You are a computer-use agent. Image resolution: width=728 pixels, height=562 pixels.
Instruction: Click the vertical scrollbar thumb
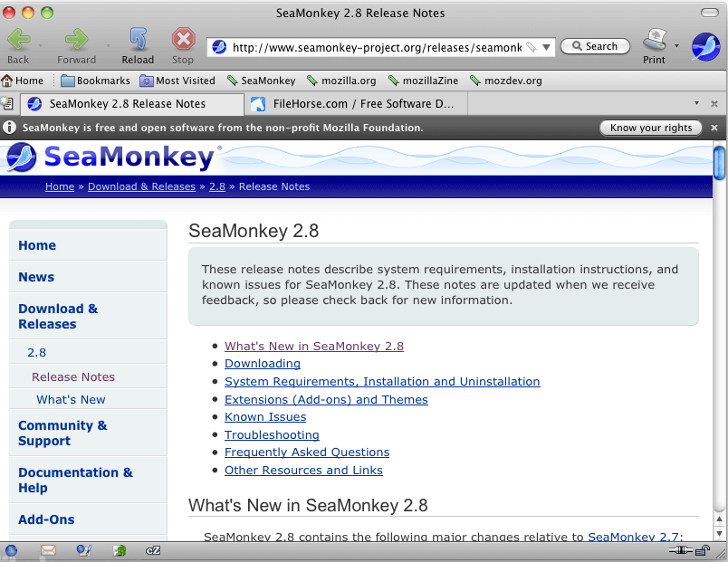719,163
